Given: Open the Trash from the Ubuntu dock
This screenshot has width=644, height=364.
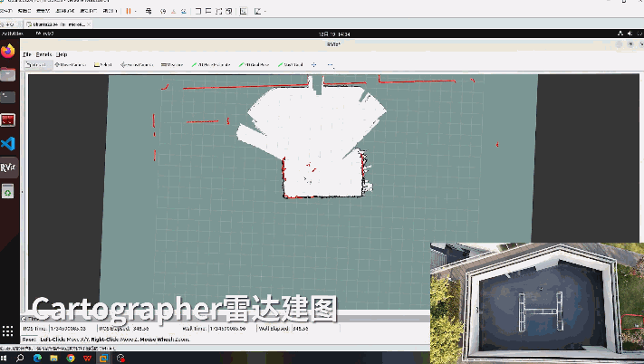Looking at the screenshot, I should pos(8,191).
